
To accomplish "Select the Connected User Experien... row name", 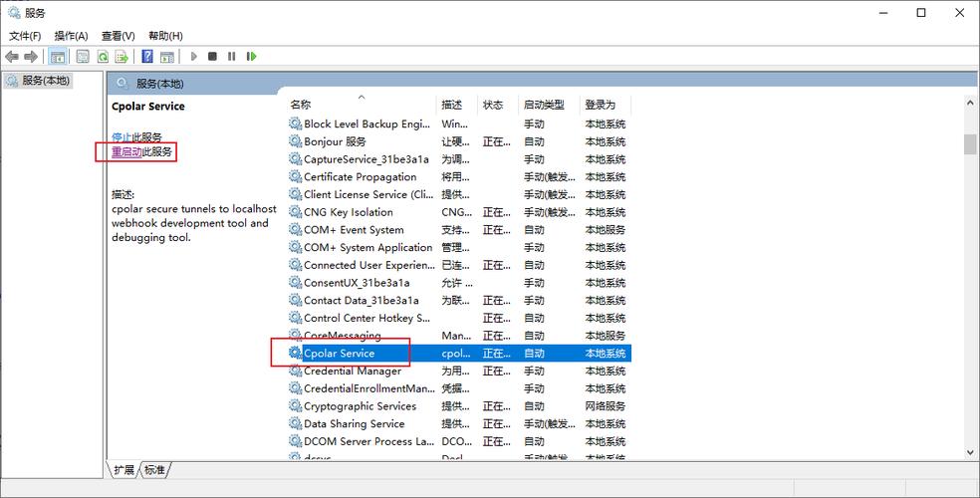I will [x=369, y=265].
